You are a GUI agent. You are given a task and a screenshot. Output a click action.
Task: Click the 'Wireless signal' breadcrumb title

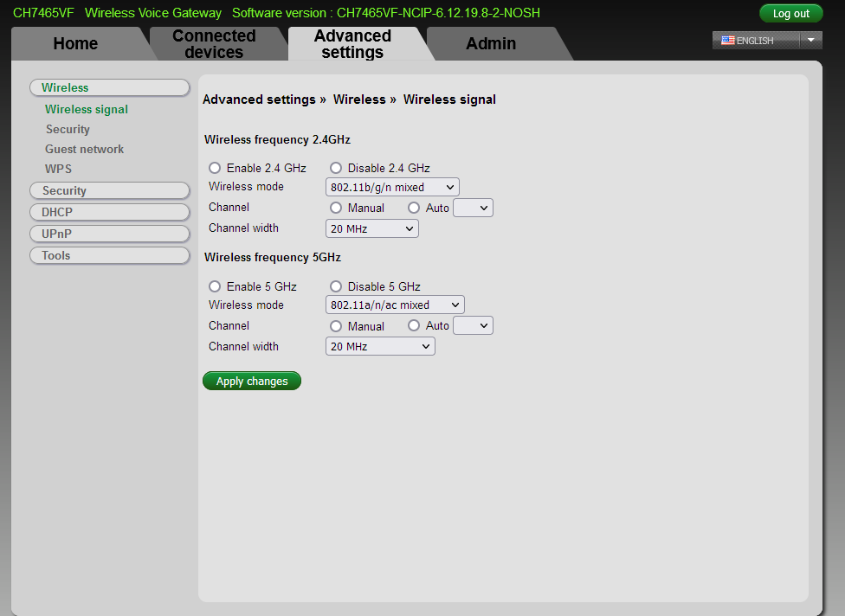coord(449,99)
